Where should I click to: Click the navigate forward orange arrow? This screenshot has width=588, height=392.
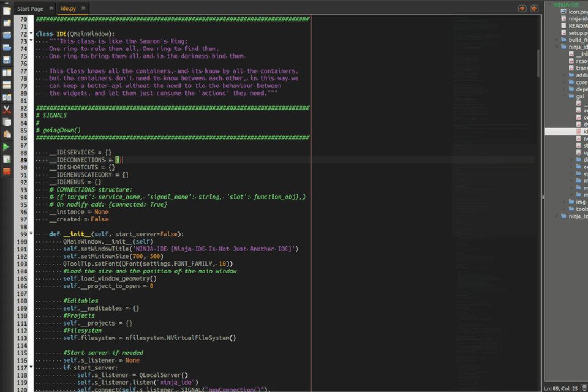(x=534, y=8)
